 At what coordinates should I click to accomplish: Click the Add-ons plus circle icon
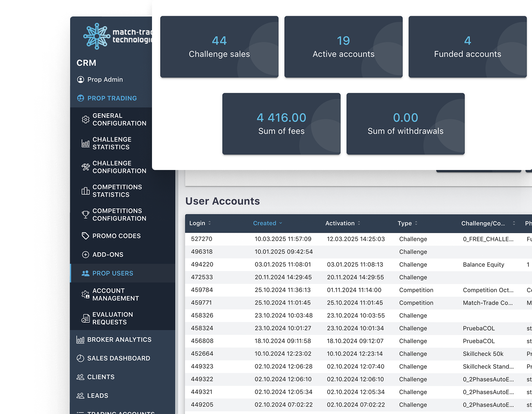[85, 255]
